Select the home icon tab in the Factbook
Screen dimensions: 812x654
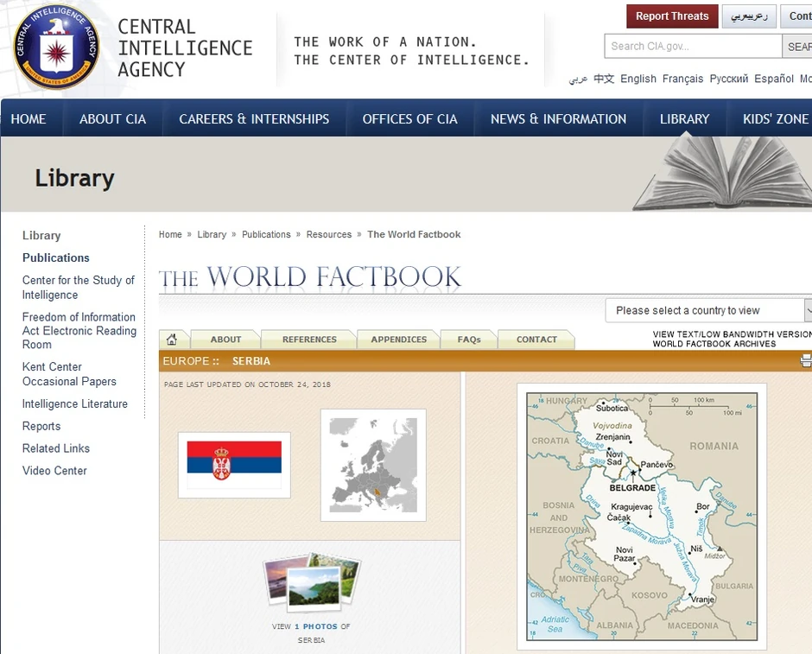click(x=174, y=340)
